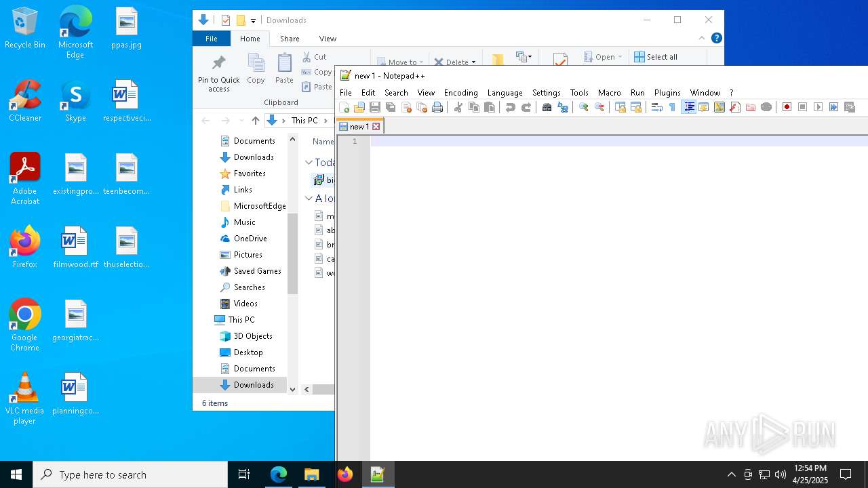
Task: Click Save Recorded Macro icon
Action: click(x=850, y=107)
